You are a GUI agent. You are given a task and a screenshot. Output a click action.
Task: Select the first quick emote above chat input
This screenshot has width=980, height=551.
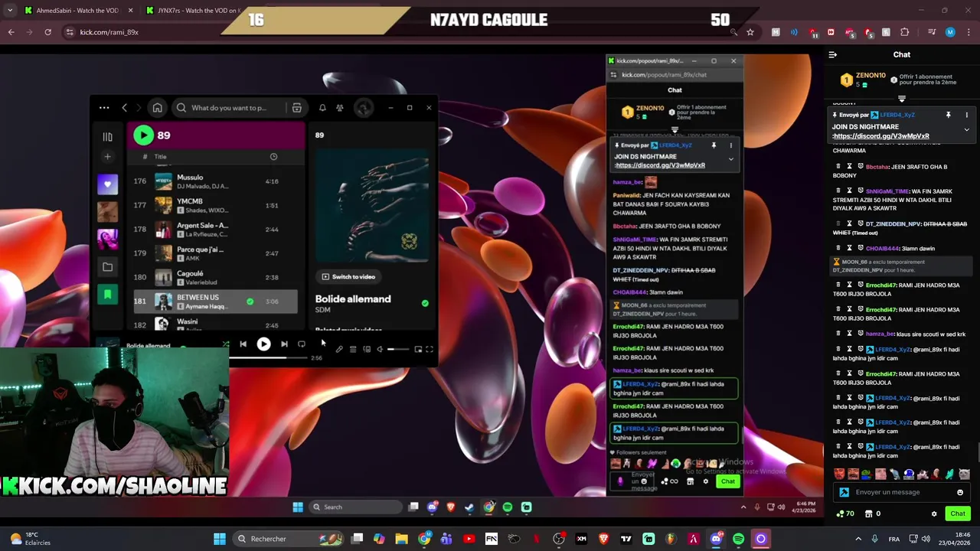839,474
